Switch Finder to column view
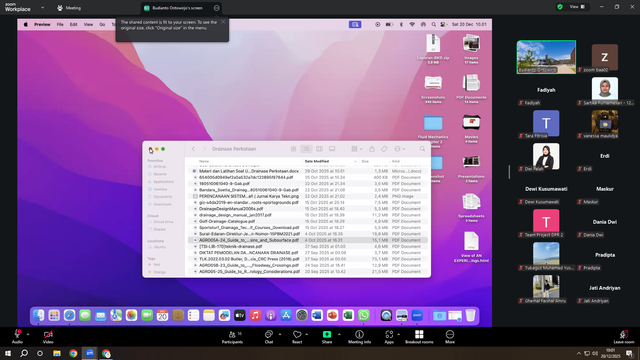This screenshot has width=640, height=360. pyautogui.click(x=319, y=149)
